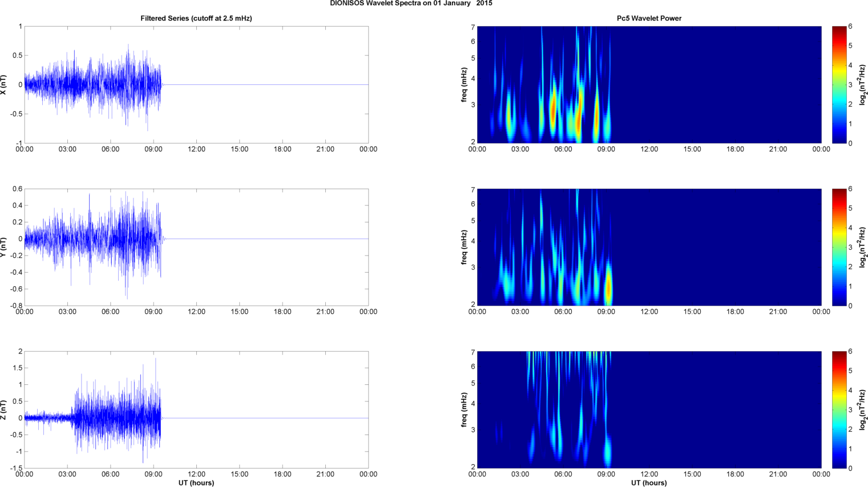Screen dimensions: 868x487
Task: Click the Z (nT) axis label
Action: tap(3, 409)
